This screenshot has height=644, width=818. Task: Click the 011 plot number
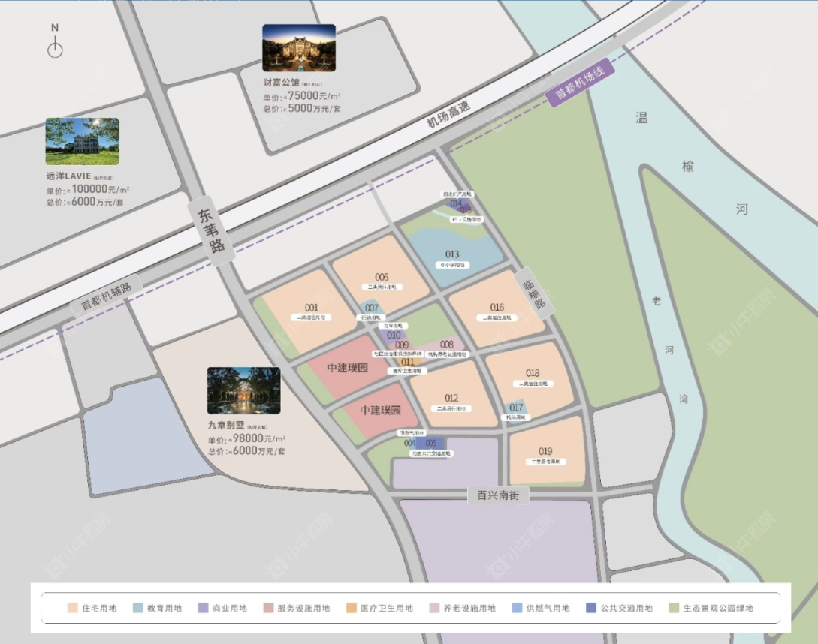[x=408, y=361]
